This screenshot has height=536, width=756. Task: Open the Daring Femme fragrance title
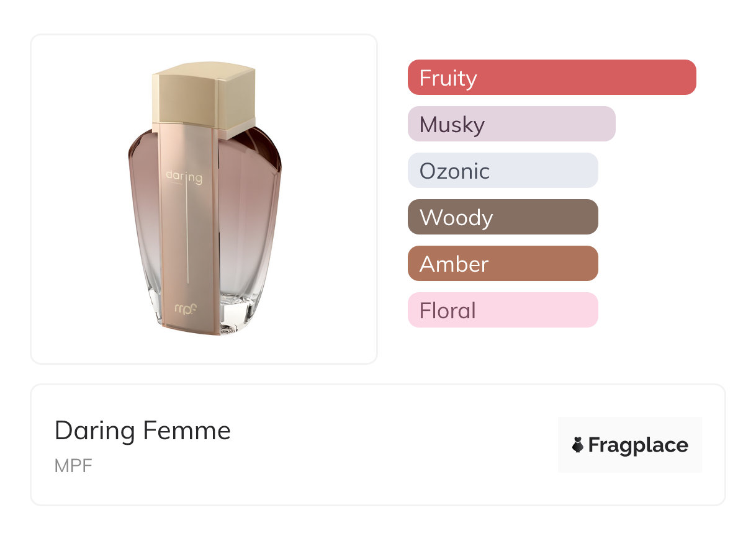coord(143,431)
